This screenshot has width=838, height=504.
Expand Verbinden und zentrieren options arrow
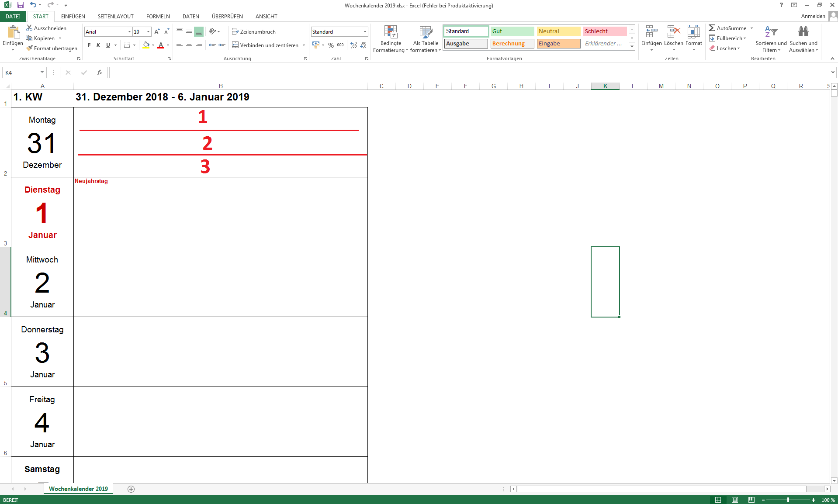(304, 45)
